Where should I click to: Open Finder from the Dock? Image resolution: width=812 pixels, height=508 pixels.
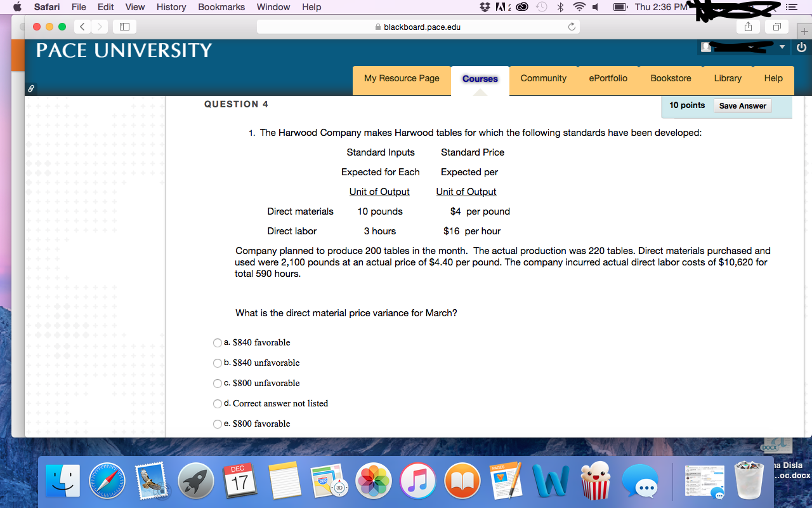pyautogui.click(x=63, y=480)
